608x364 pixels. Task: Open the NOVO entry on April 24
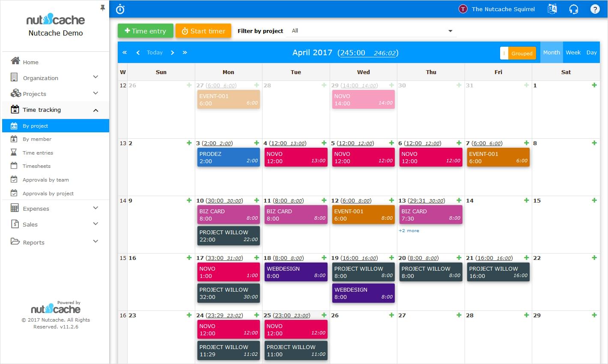point(229,329)
